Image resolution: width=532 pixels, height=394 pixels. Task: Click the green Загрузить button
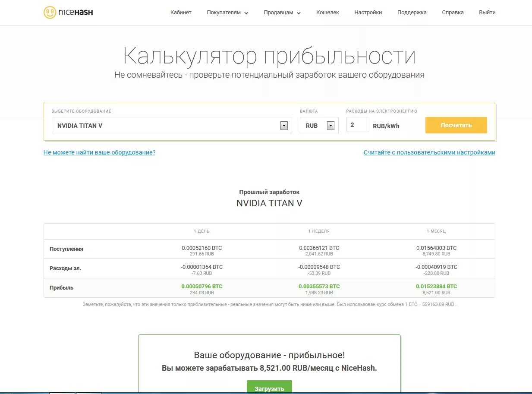(x=269, y=387)
